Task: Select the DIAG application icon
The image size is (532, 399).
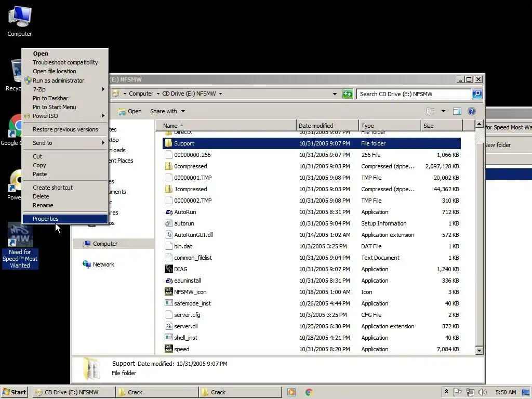Action: (x=169, y=269)
